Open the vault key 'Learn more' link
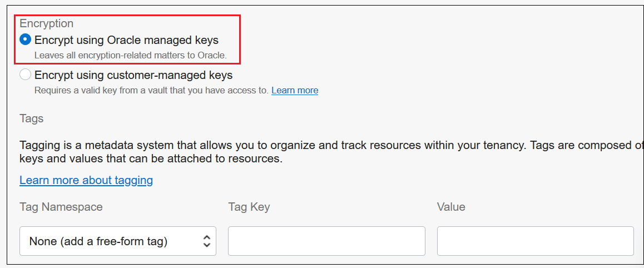Viewport: 644px width, 268px height. coord(295,90)
